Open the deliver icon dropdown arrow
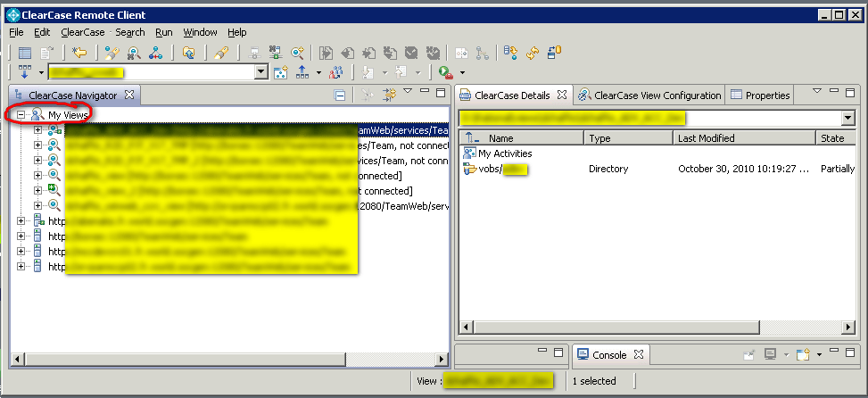The height and width of the screenshot is (398, 868). pos(318,72)
